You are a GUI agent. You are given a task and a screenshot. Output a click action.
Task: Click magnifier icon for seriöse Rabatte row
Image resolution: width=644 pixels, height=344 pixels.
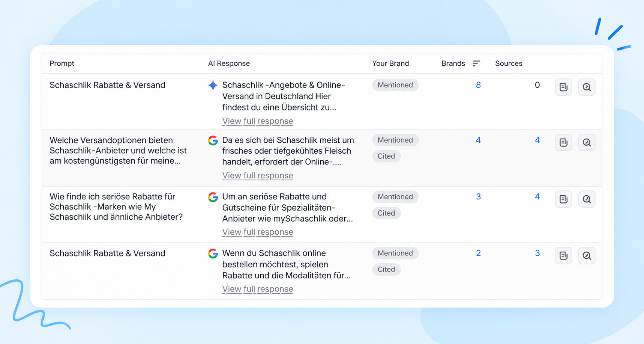pos(587,199)
